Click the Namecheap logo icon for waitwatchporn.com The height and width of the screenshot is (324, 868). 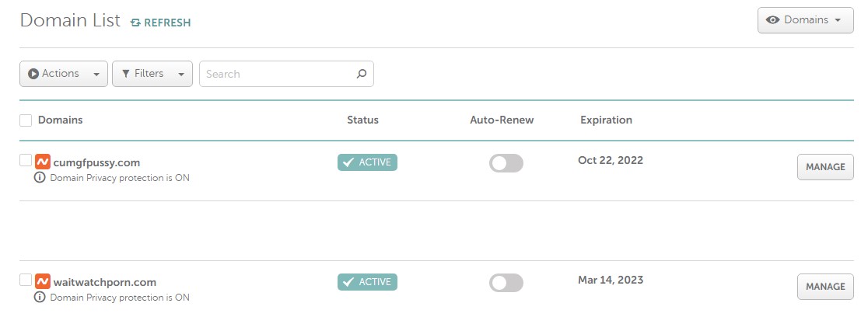(43, 282)
